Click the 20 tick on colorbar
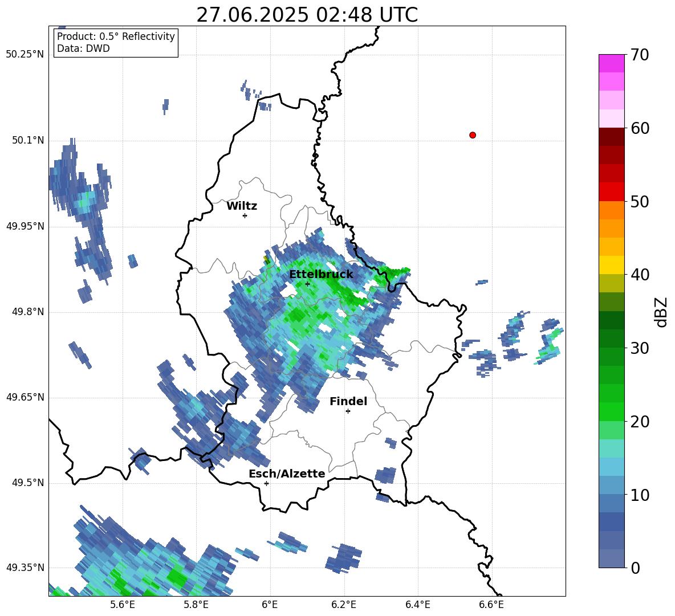The image size is (675, 616). (639, 422)
